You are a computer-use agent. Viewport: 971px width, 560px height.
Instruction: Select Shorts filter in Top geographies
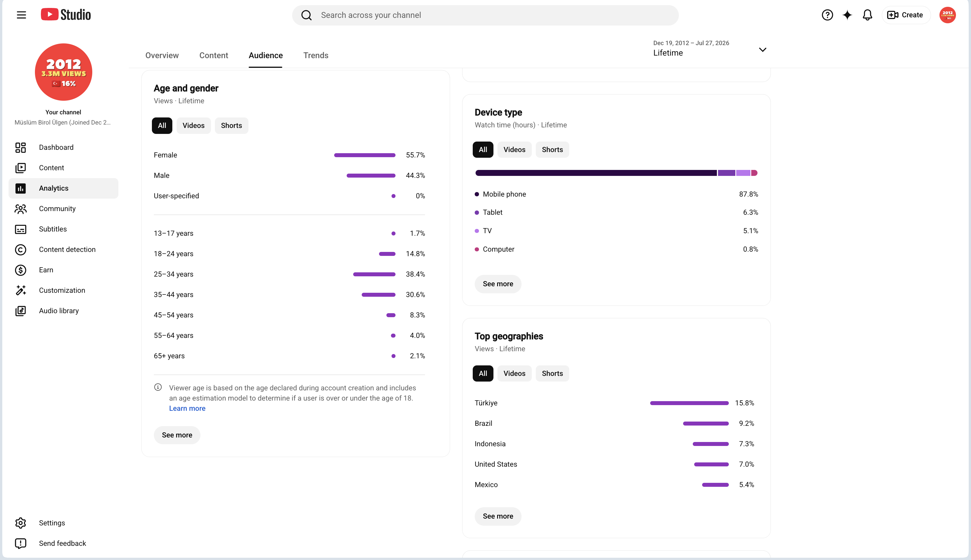(552, 373)
